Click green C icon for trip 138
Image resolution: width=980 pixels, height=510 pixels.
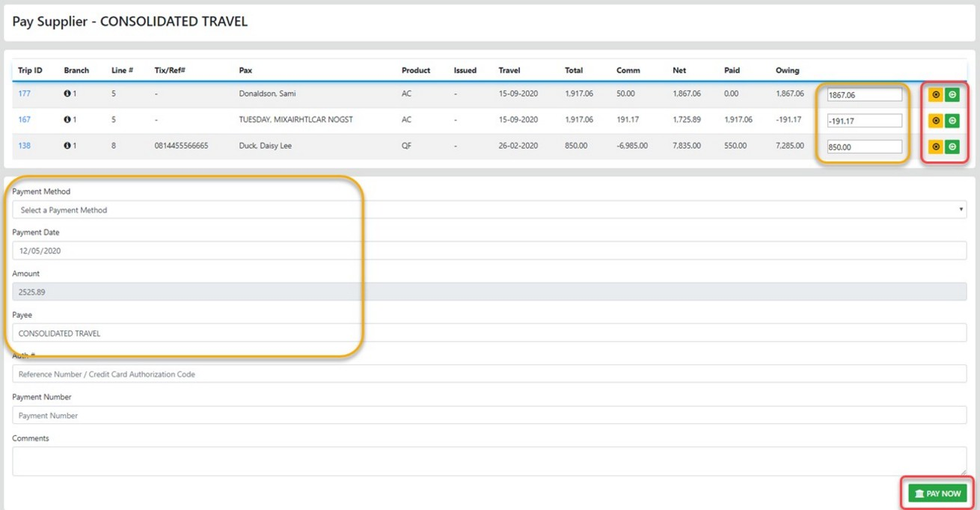(952, 147)
